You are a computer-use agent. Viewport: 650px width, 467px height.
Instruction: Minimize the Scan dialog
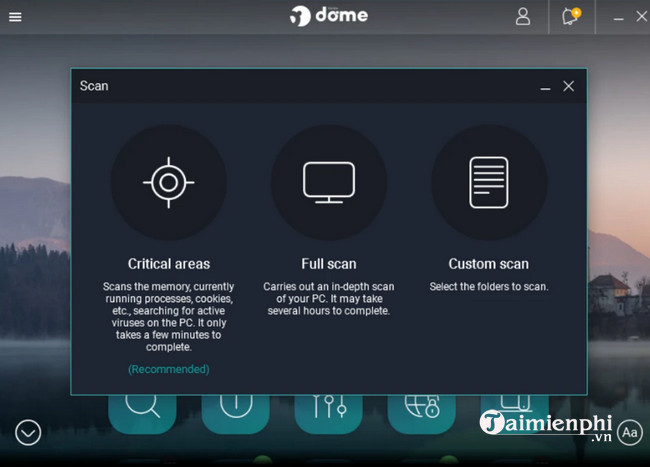coord(545,88)
